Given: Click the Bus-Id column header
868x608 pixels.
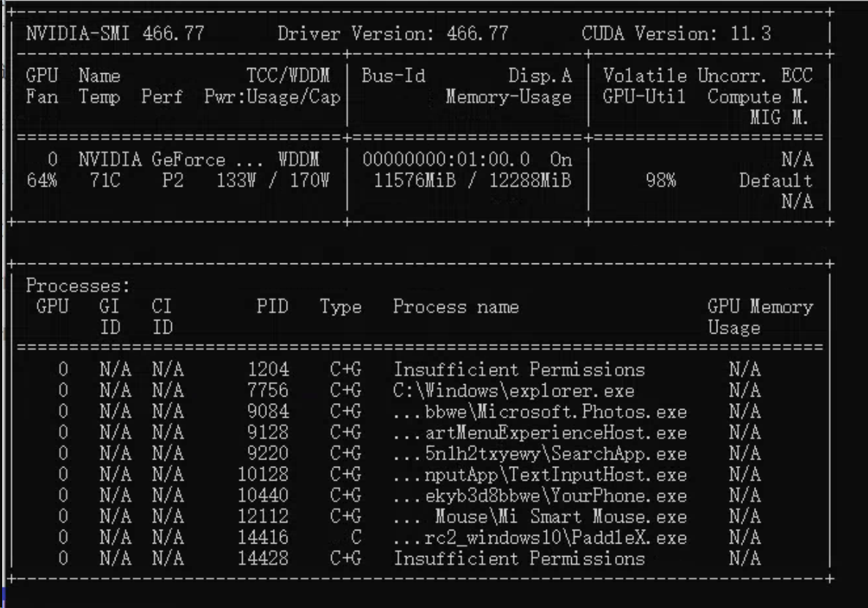Looking at the screenshot, I should (x=393, y=76).
